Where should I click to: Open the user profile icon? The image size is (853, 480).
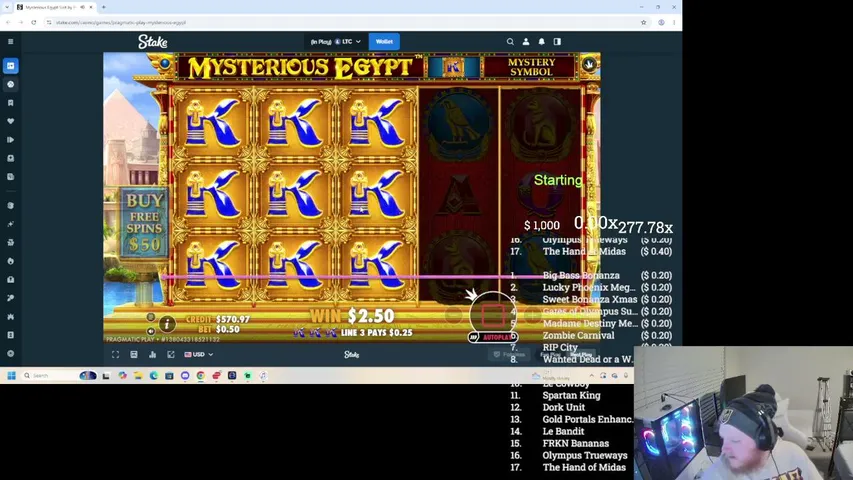[x=526, y=41]
